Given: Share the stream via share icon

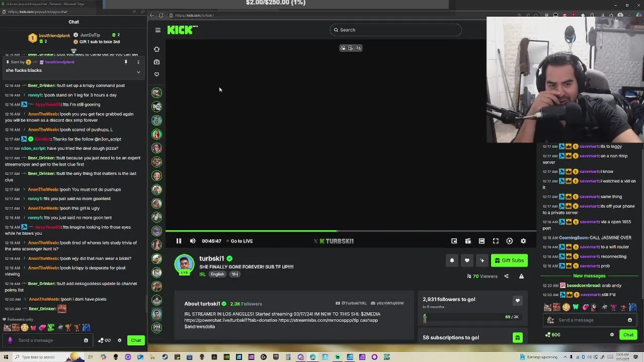Looking at the screenshot, I should [506, 276].
